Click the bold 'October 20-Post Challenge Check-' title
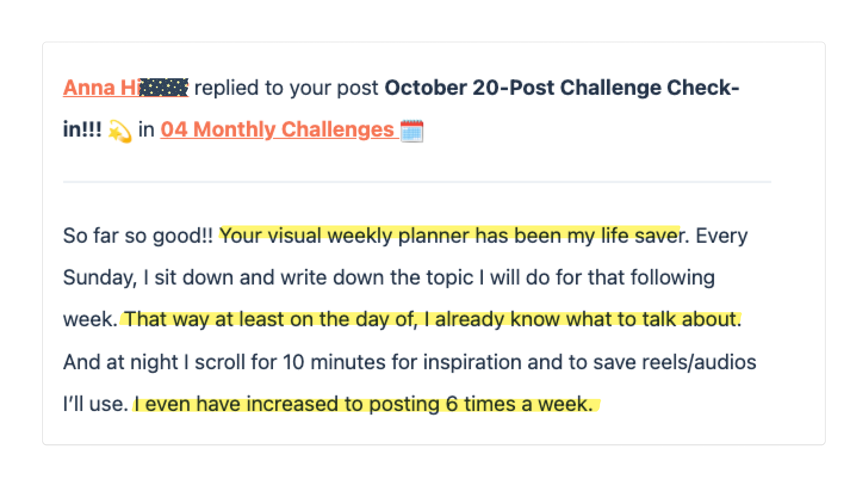868x488 pixels. pos(561,88)
